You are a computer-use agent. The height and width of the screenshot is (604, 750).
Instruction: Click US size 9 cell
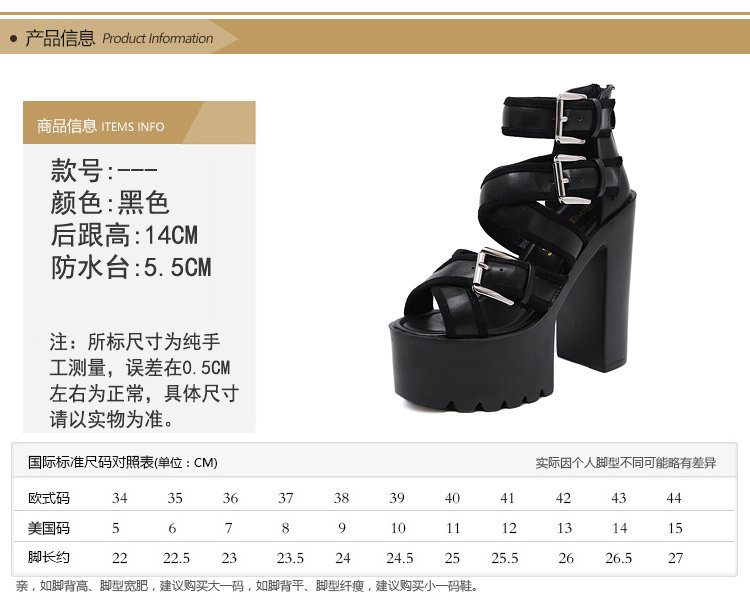click(x=342, y=528)
